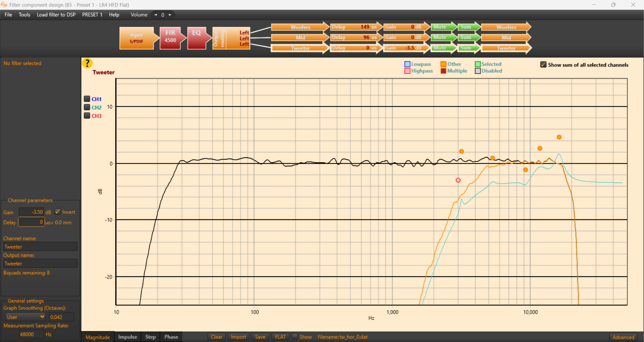644x342 pixels.
Task: Increase volume with the right arrow
Action: coord(170,15)
